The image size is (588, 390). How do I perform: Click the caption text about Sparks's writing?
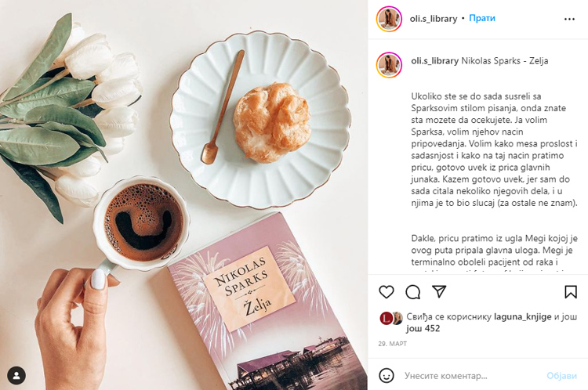point(494,150)
